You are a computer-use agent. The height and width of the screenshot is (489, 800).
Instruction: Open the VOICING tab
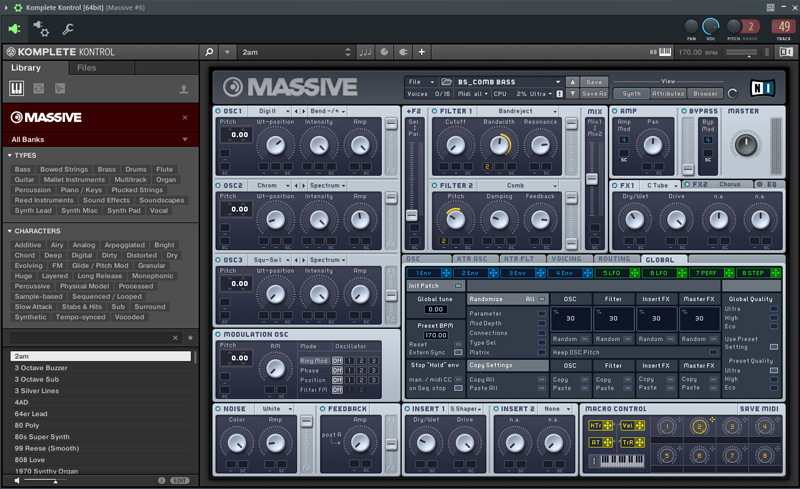coord(566,259)
